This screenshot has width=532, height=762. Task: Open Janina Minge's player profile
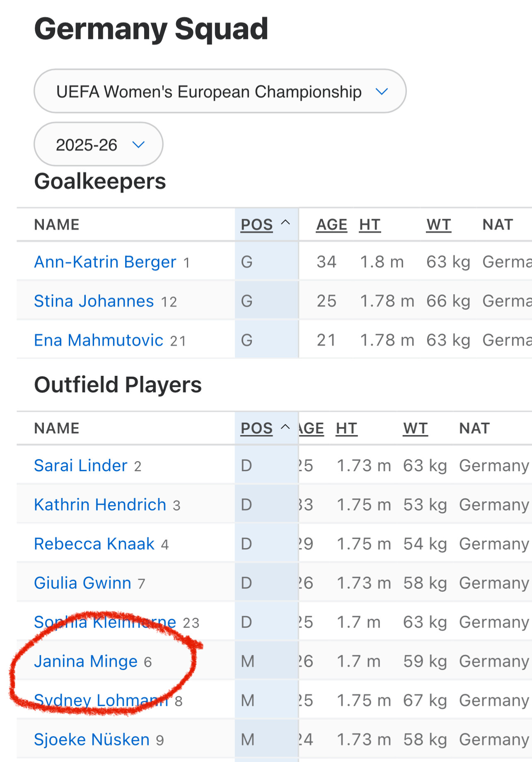86,661
